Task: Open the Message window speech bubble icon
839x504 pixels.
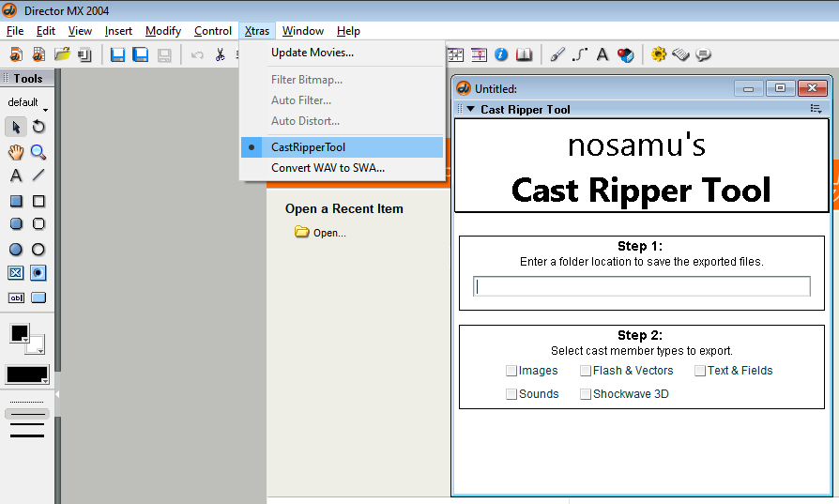Action: coord(703,54)
